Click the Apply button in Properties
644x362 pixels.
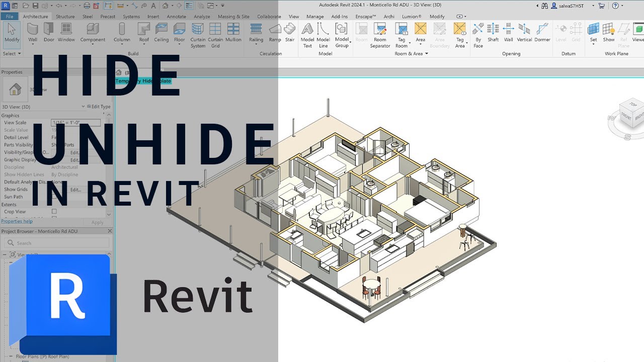tap(98, 222)
